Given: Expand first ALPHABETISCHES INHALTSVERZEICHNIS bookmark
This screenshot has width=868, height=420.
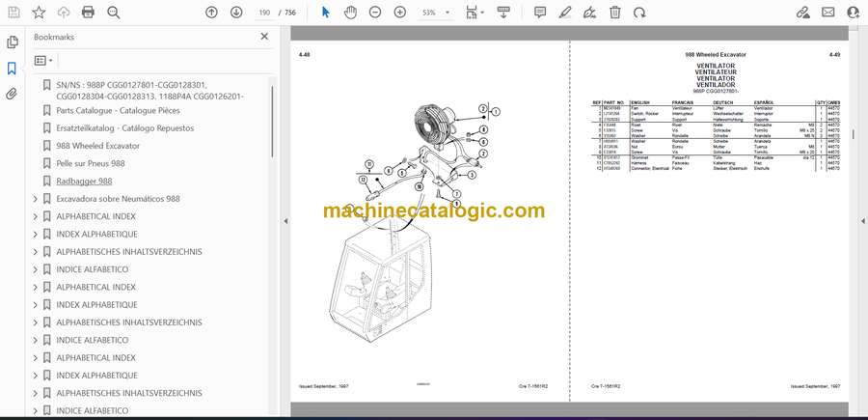Looking at the screenshot, I should click(x=36, y=252).
